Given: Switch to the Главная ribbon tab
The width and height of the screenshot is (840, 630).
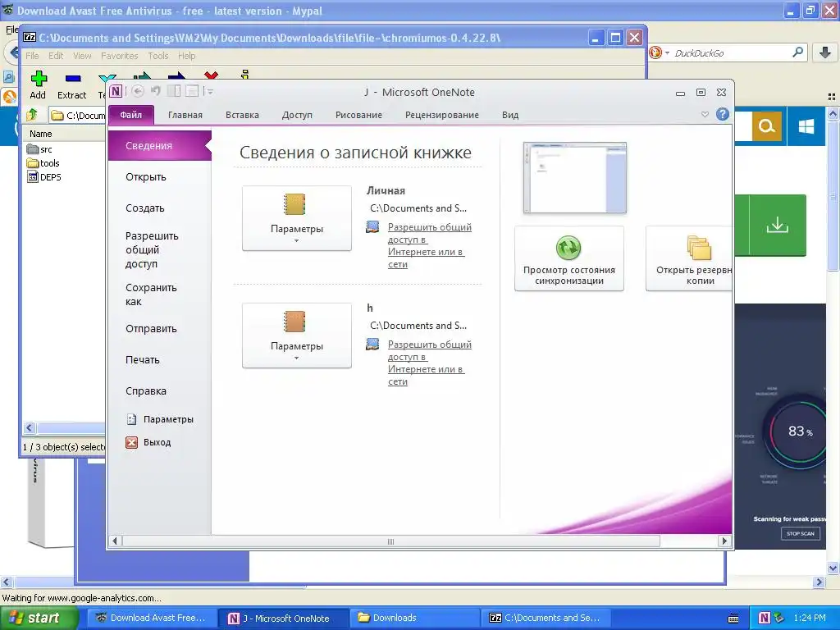Looking at the screenshot, I should pyautogui.click(x=185, y=115).
